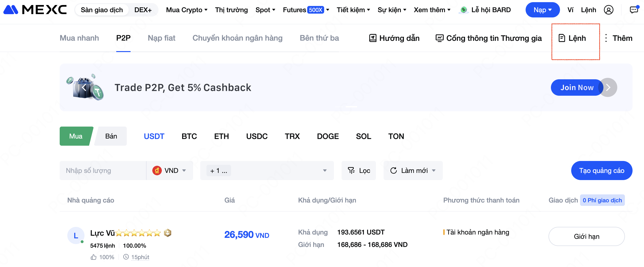Screen dimensions: 644x267
Task: Click the banner's previous slide arrow
Action: [x=84, y=87]
